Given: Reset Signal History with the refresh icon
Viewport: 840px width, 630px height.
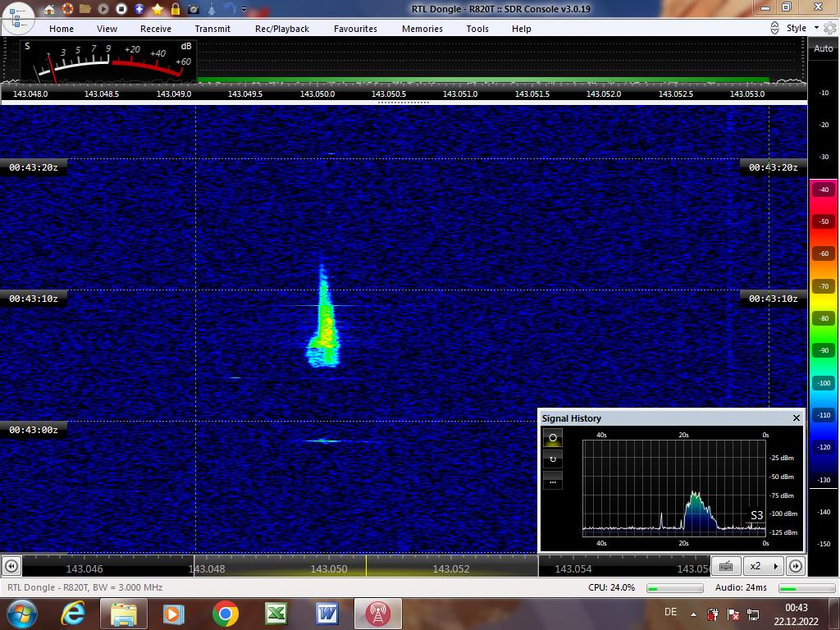Looking at the screenshot, I should tap(553, 459).
